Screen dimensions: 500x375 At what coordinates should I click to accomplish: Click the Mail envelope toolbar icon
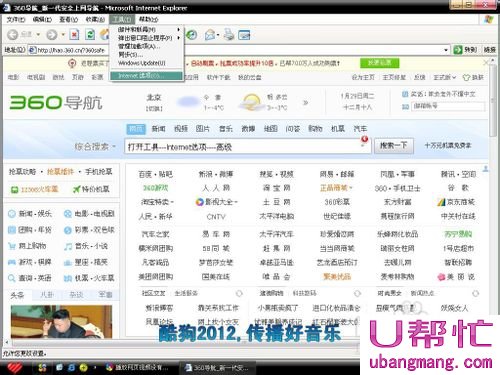pos(210,35)
